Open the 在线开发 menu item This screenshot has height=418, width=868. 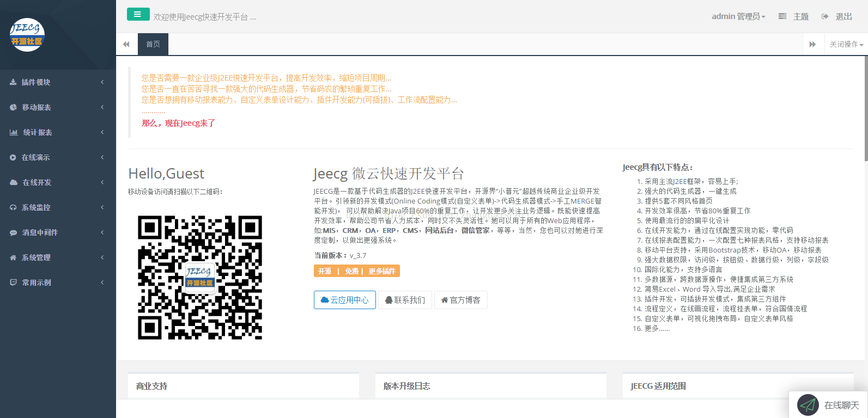(x=58, y=182)
